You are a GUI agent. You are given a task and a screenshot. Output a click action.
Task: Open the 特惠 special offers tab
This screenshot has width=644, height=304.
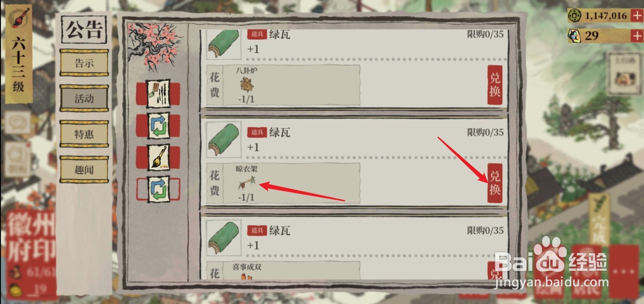coord(84,134)
